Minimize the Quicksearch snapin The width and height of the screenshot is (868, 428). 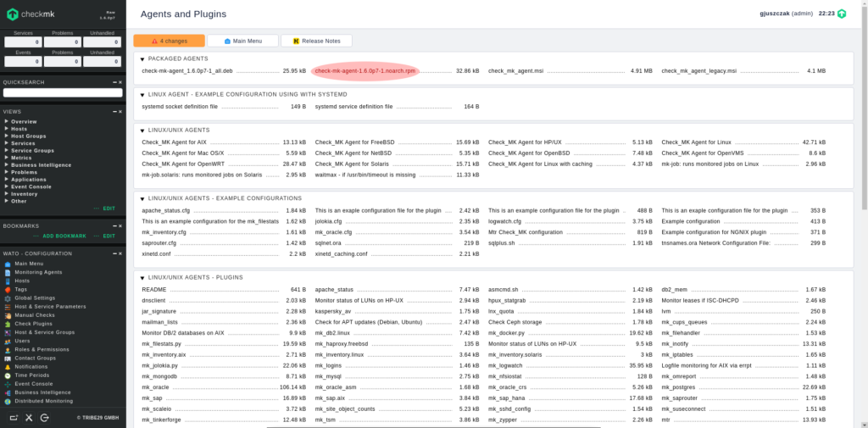pyautogui.click(x=114, y=82)
